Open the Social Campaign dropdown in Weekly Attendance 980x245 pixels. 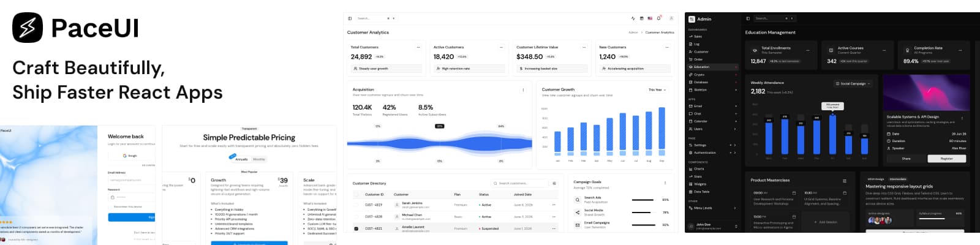(853, 83)
